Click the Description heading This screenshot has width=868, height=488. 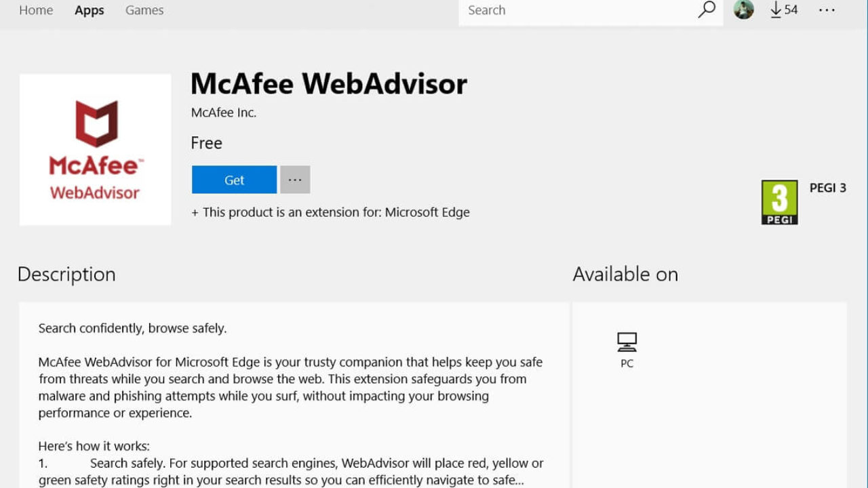[66, 274]
